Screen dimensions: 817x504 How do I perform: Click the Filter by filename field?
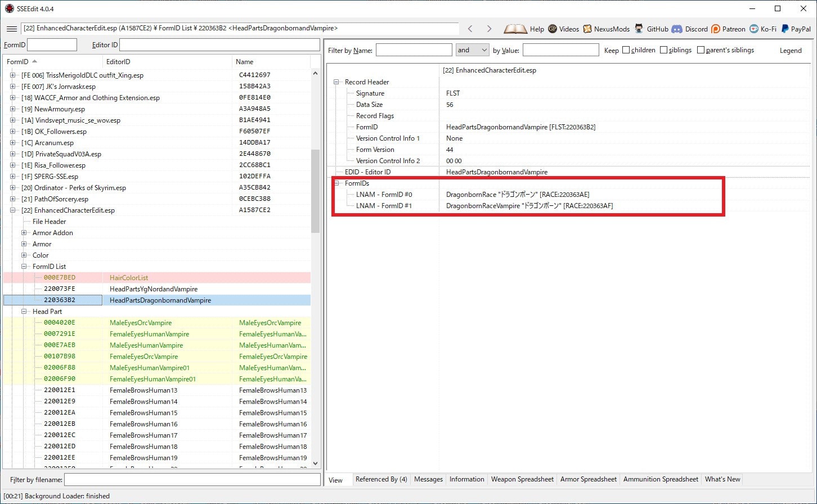click(x=192, y=480)
